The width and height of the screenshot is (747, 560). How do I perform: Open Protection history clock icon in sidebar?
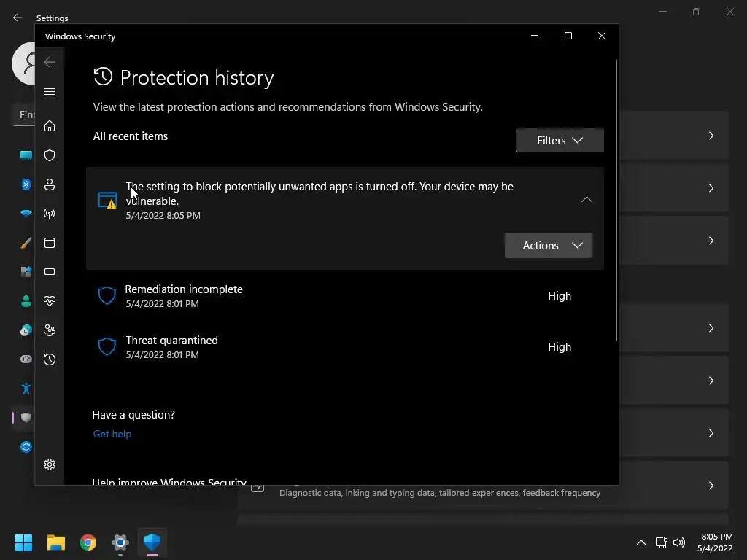coord(50,359)
